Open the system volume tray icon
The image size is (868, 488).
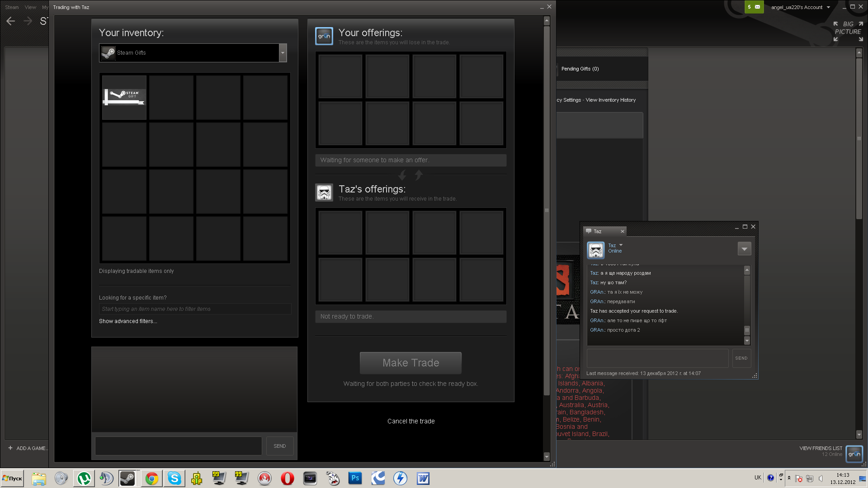(820, 479)
